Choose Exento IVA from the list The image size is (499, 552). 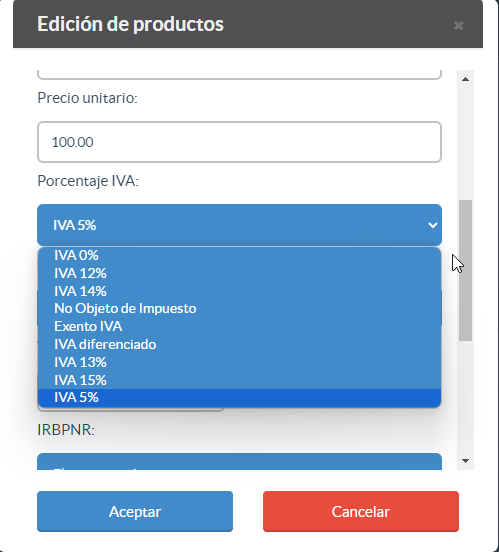tap(239, 326)
